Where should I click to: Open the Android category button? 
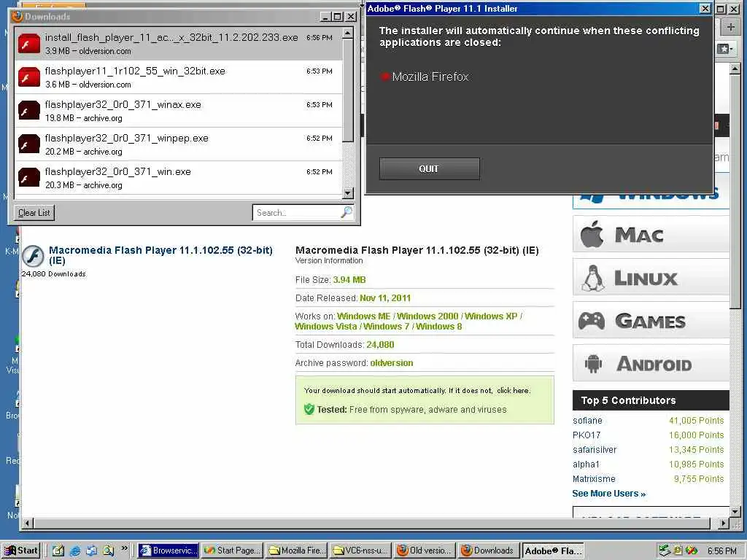(x=651, y=364)
